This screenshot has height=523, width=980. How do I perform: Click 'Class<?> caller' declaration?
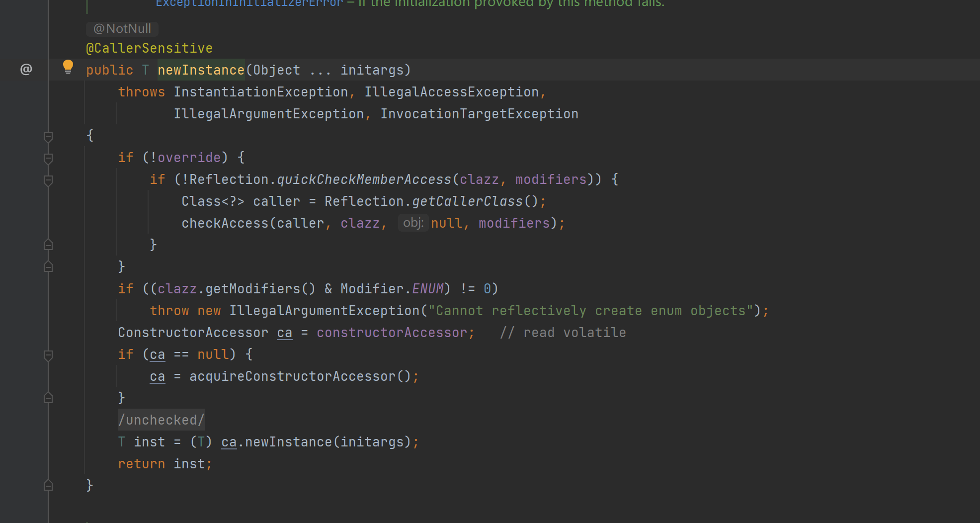click(241, 201)
